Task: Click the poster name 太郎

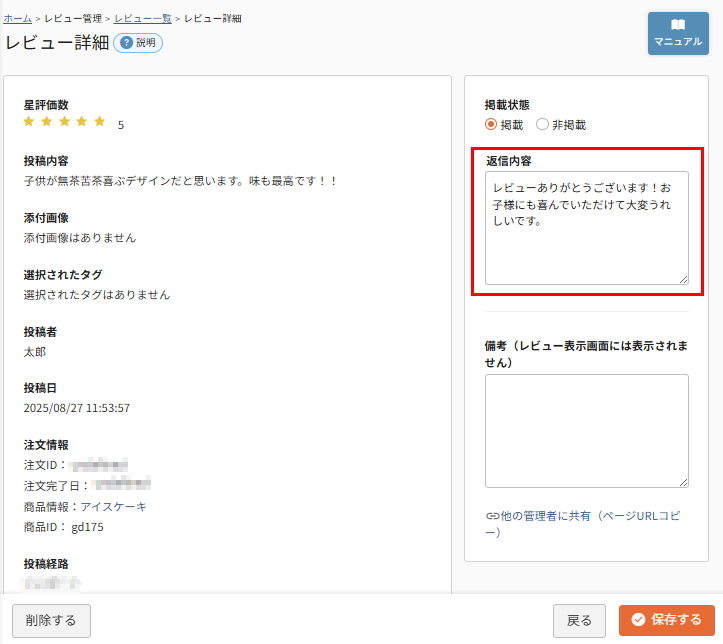Action: click(35, 352)
